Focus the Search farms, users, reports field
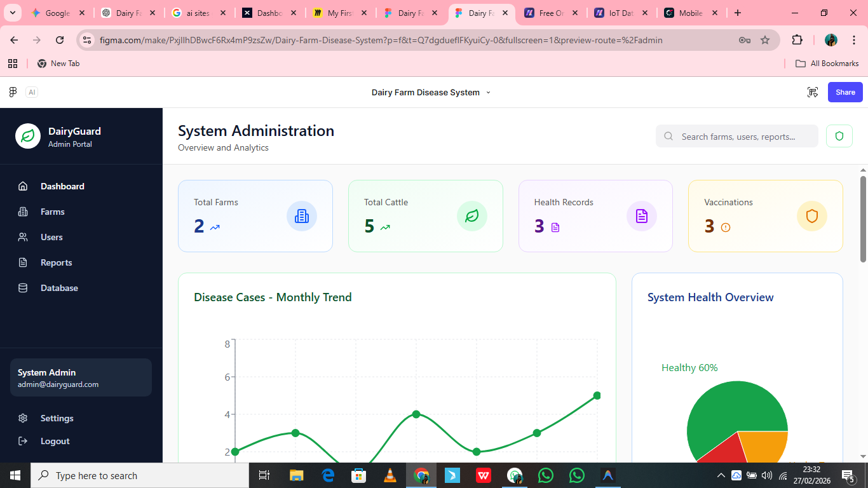868x488 pixels. click(x=737, y=136)
